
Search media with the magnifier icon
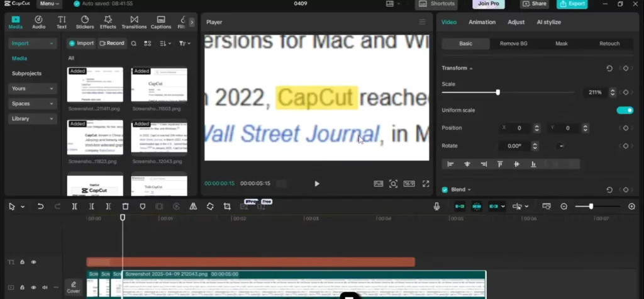133,43
